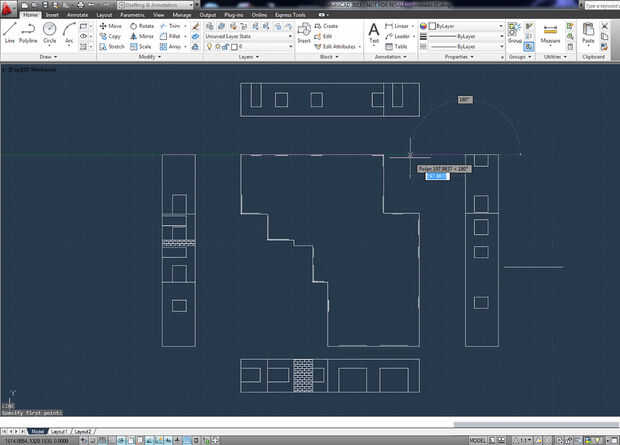Viewport: 620px width, 445px height.
Task: Click the highlighted dynamic input distance field
Action: 437,176
